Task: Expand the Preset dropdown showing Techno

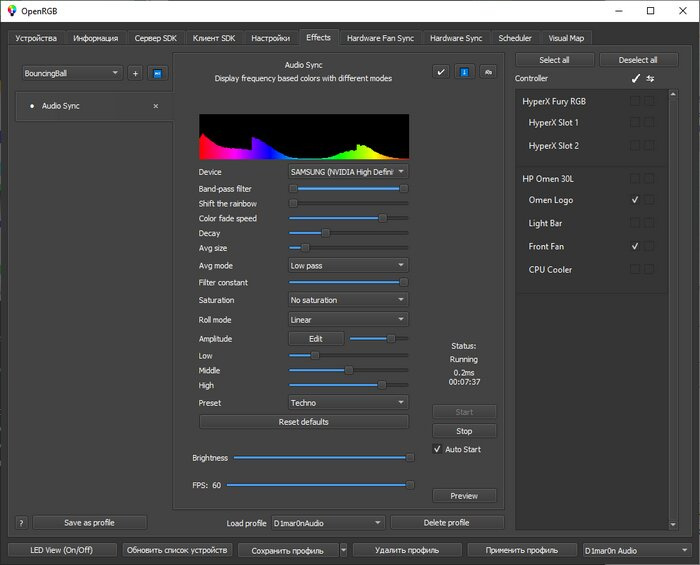Action: pos(348,403)
